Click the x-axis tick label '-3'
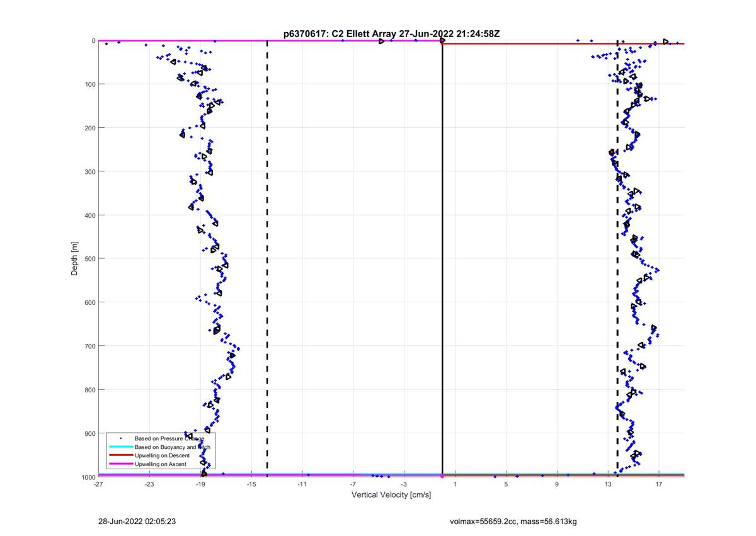The image size is (756, 536). tap(404, 485)
